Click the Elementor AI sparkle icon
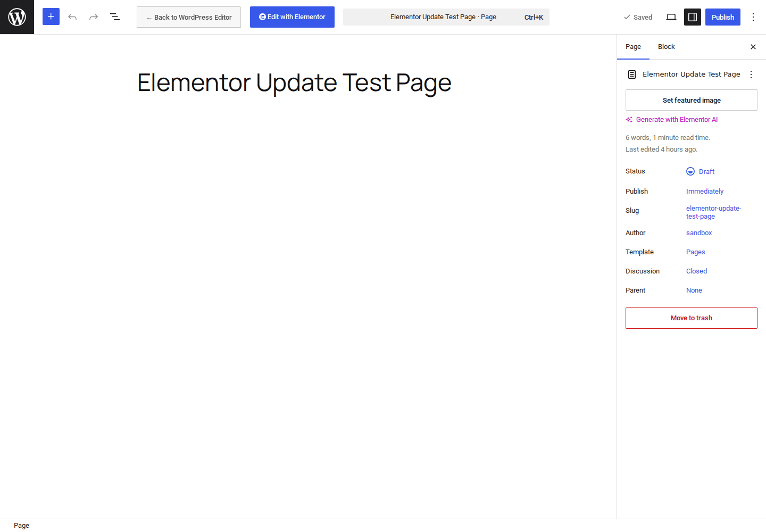766x532 pixels. pyautogui.click(x=629, y=120)
